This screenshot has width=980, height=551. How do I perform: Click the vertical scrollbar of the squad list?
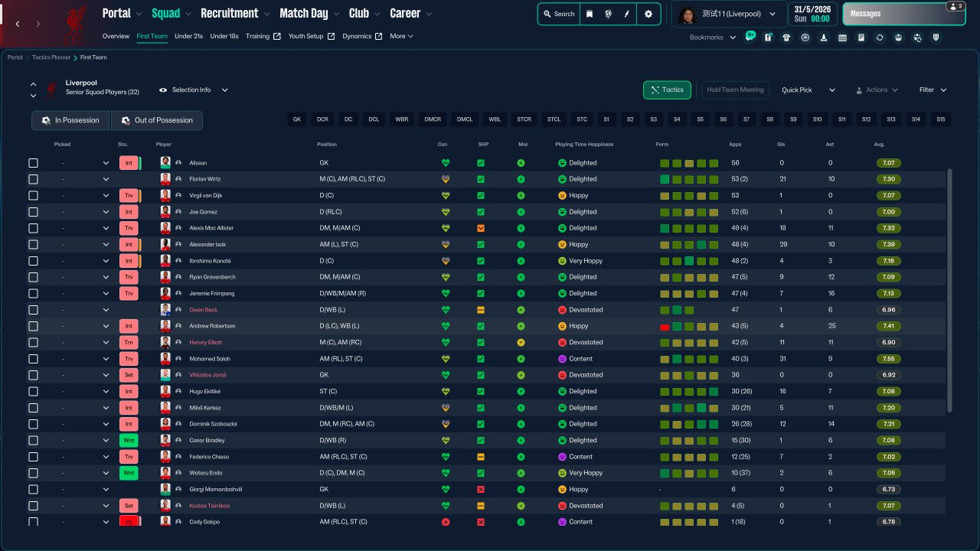pyautogui.click(x=950, y=291)
